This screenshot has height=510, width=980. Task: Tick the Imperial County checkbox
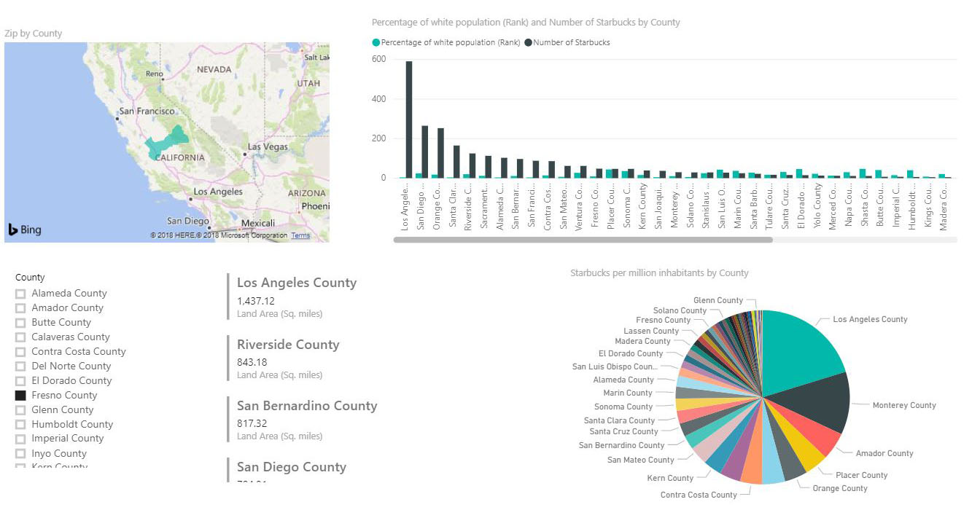coord(20,439)
